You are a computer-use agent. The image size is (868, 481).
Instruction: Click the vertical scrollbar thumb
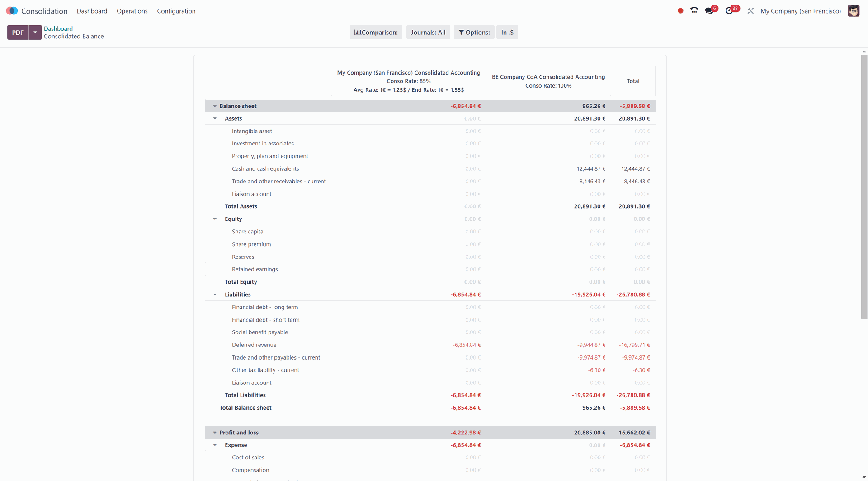(864, 187)
